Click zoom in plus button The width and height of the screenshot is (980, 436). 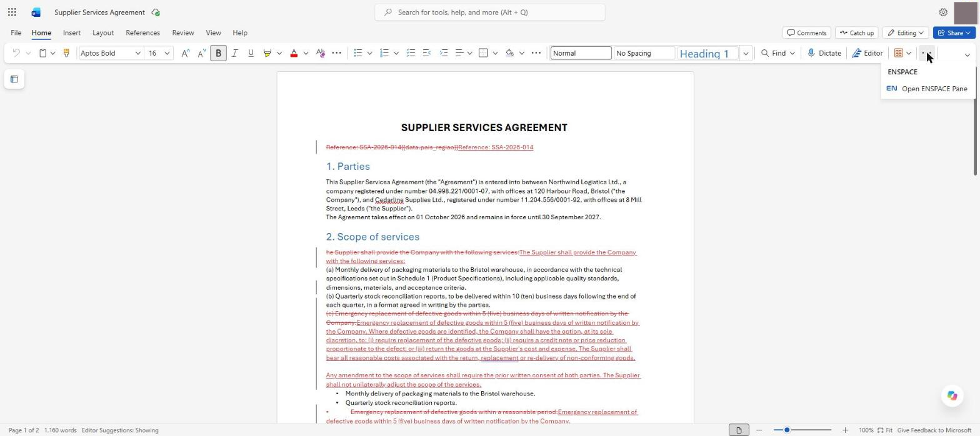(845, 430)
